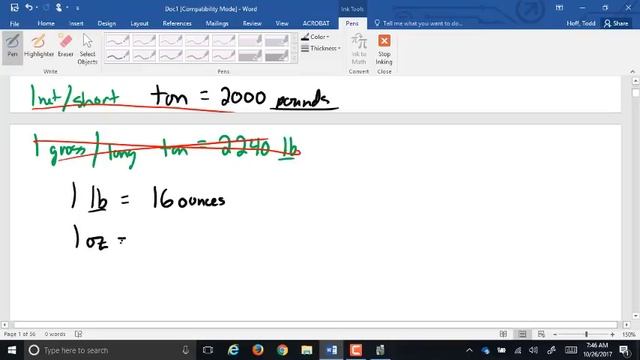The width and height of the screenshot is (640, 360).
Task: Click the 0 words count
Action: click(55, 334)
